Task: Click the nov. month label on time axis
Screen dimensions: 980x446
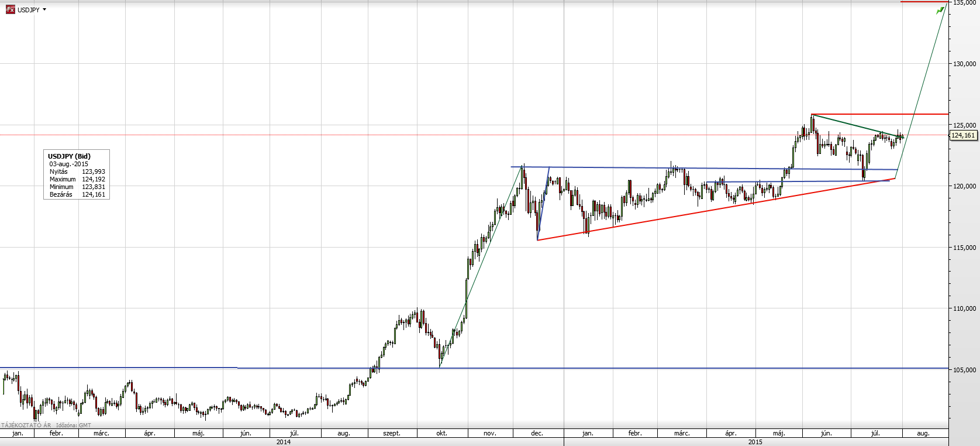Action: pyautogui.click(x=490, y=433)
